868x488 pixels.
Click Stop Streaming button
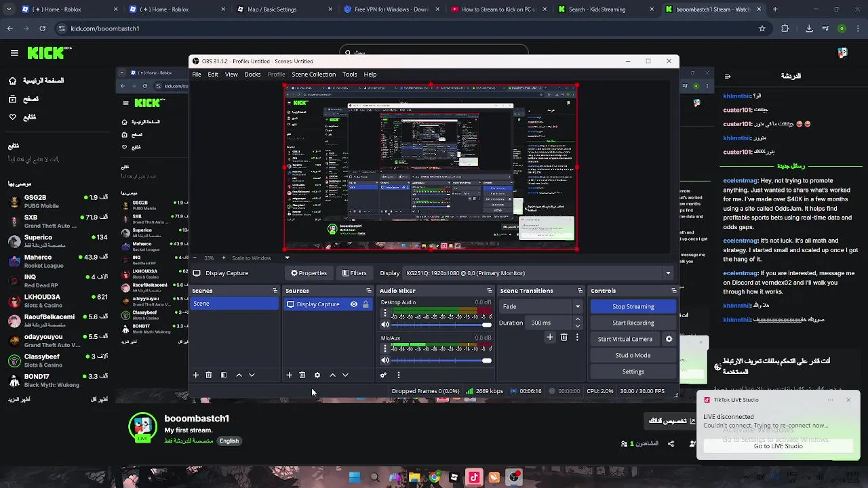633,306
